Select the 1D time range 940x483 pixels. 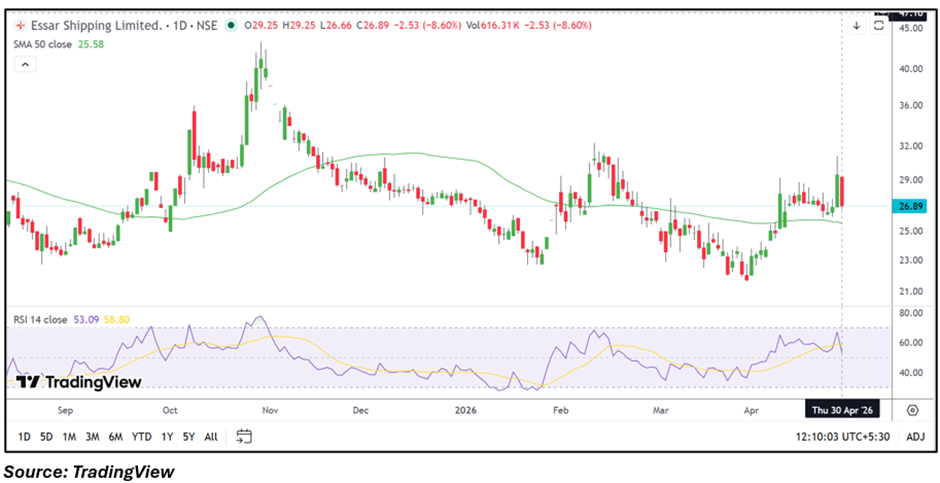click(x=24, y=436)
